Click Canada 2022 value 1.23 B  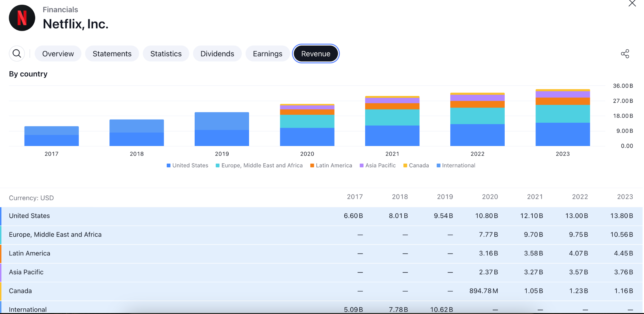click(579, 291)
